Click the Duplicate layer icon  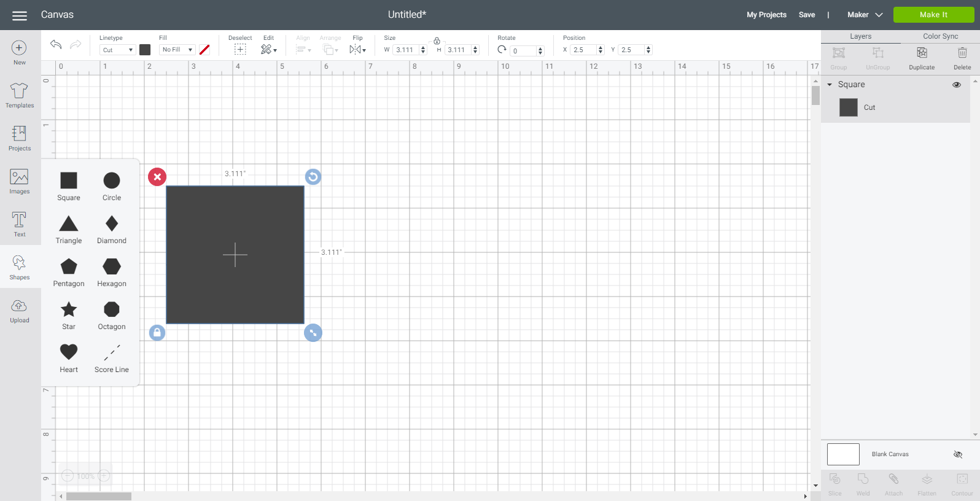coord(922,58)
